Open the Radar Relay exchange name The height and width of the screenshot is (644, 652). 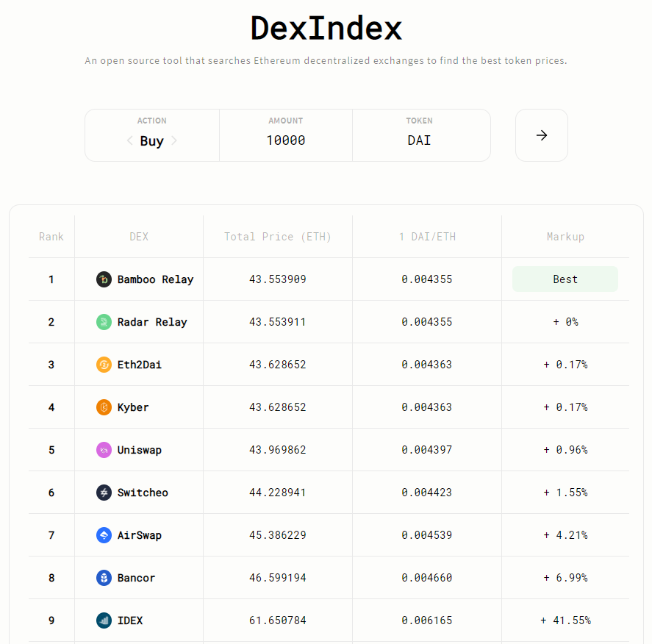[x=152, y=322]
